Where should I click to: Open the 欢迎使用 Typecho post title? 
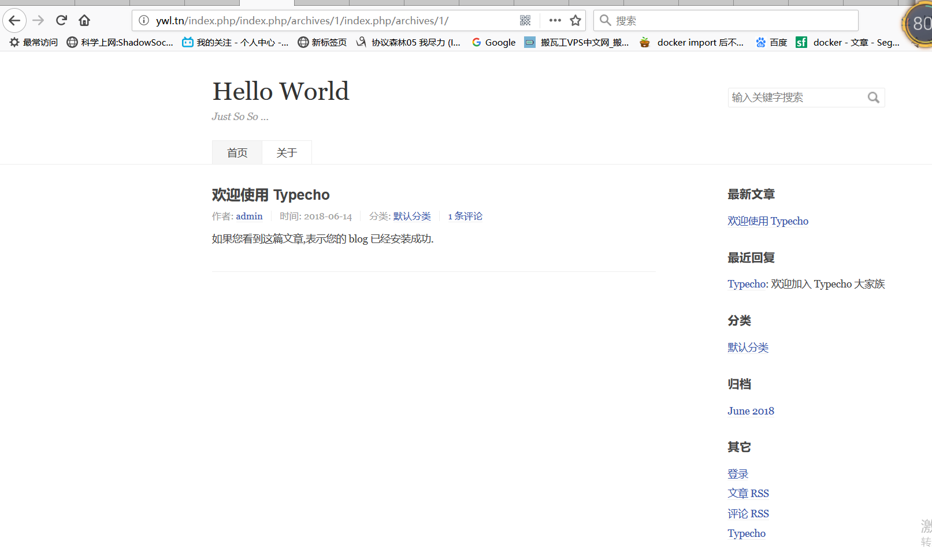(x=270, y=195)
